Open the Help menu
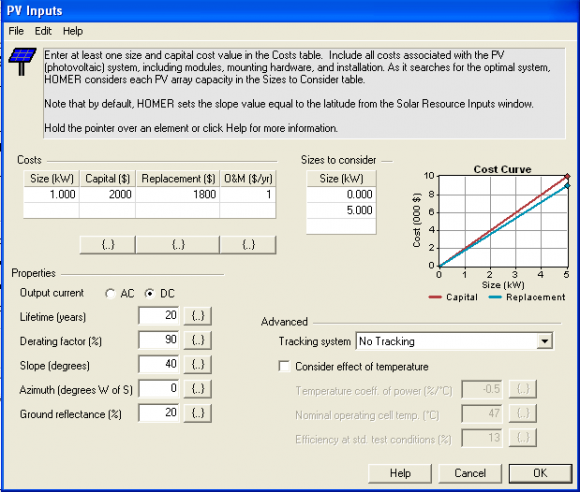 pyautogui.click(x=72, y=31)
